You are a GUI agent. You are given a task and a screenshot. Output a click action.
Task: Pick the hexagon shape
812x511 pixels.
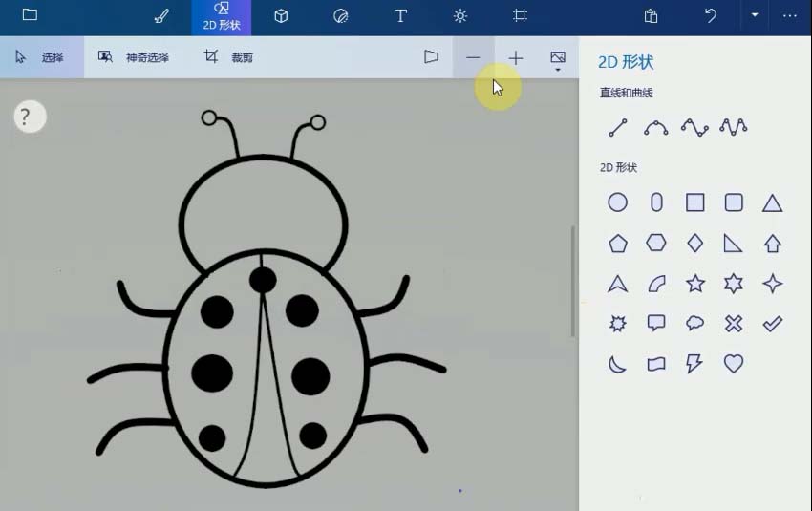pos(656,243)
